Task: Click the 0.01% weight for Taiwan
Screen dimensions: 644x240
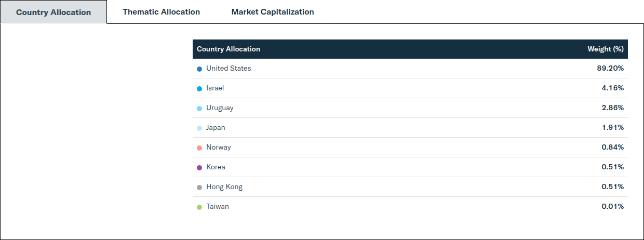Action: click(613, 206)
